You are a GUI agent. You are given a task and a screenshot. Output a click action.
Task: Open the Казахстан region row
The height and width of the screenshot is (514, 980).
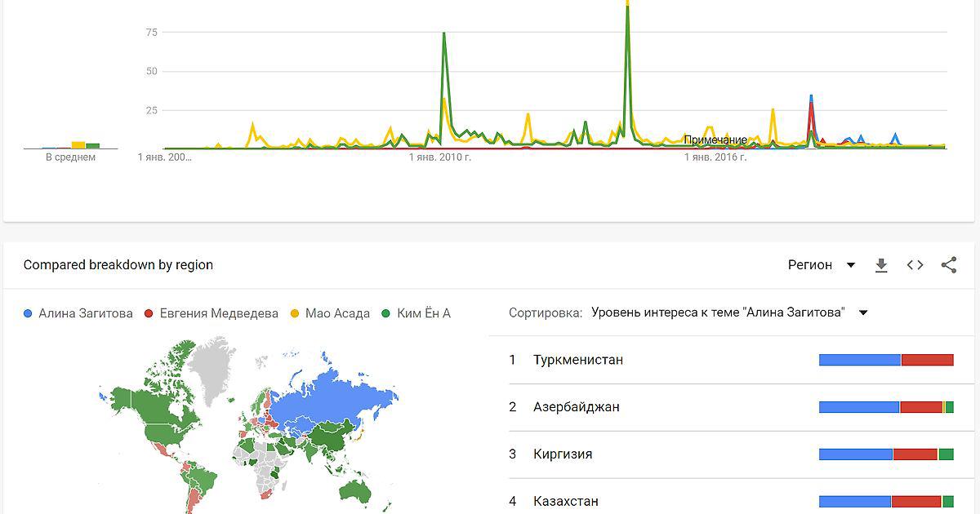565,501
